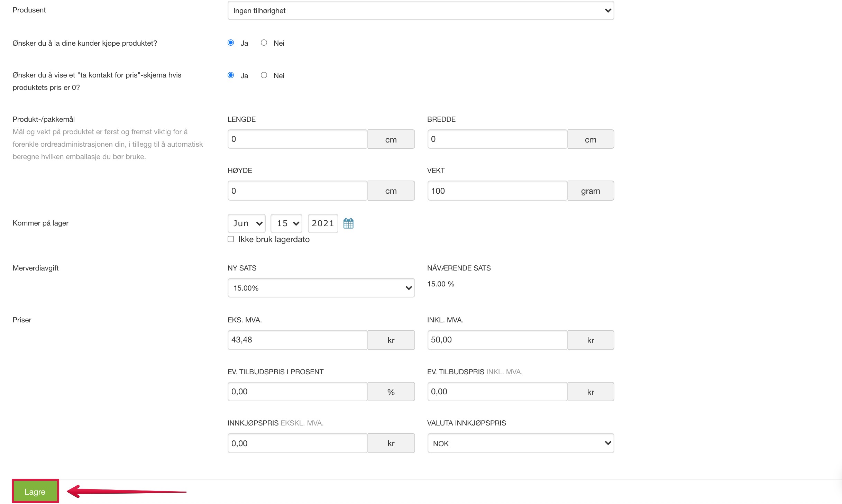Edit Eks. mva. price field 43,48

pos(298,340)
